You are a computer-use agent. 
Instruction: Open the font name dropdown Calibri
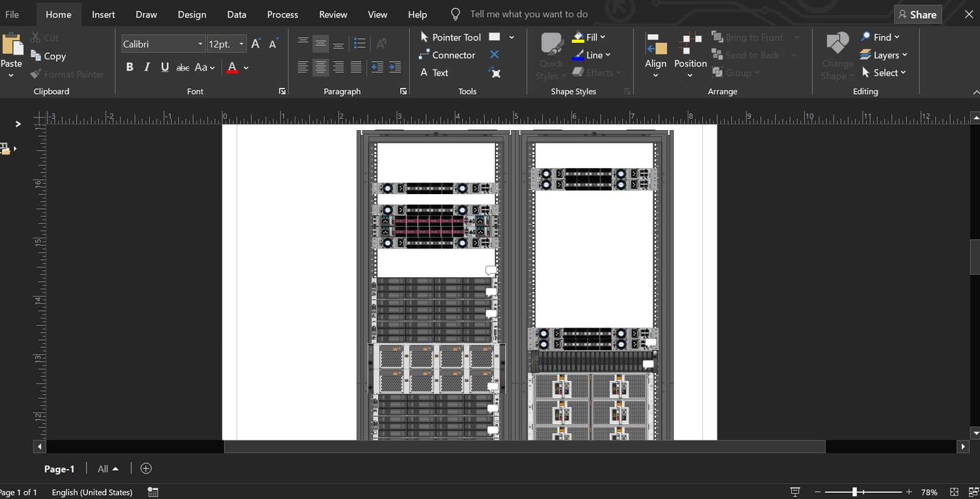click(200, 44)
